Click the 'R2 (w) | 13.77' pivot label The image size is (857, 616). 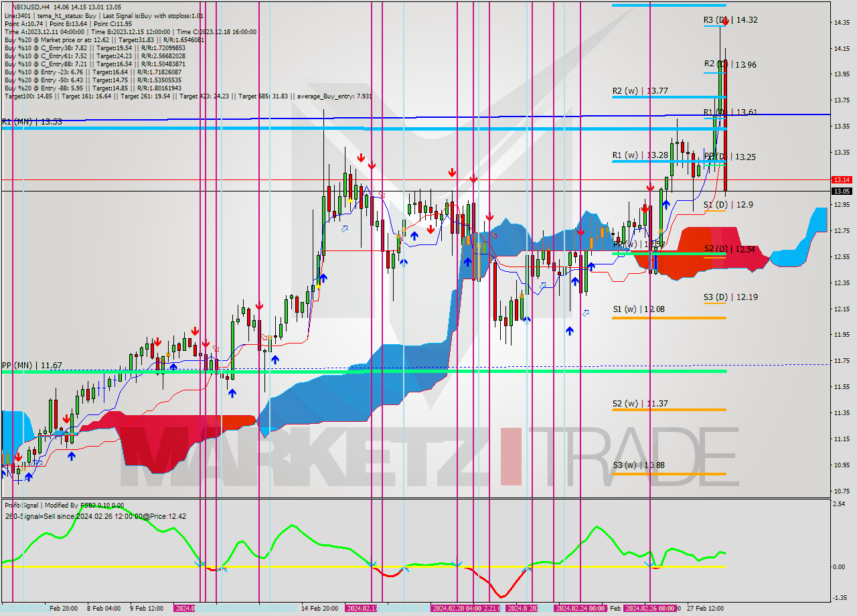[x=640, y=90]
